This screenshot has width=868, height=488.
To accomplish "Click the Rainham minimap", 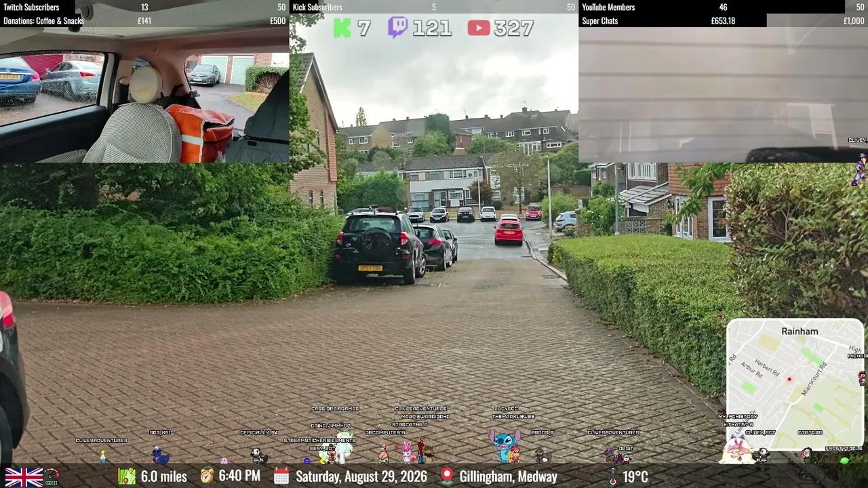I will click(x=795, y=384).
